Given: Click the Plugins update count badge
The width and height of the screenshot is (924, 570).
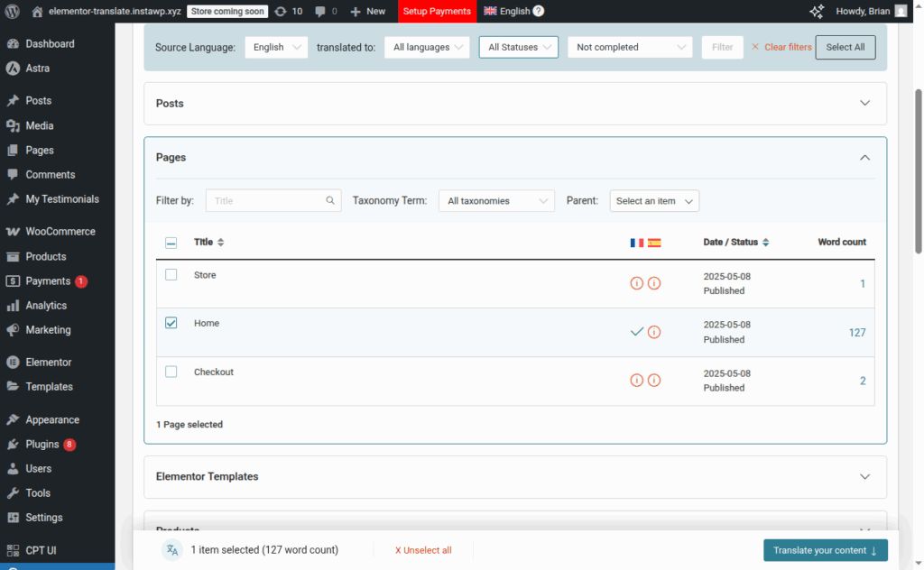Looking at the screenshot, I should coord(69,445).
